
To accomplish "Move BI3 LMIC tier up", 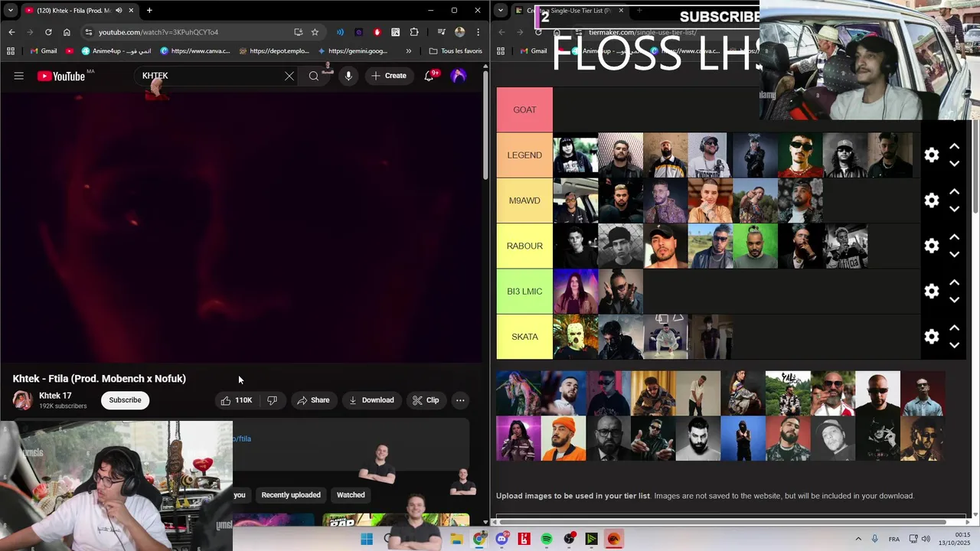I will 955,282.
